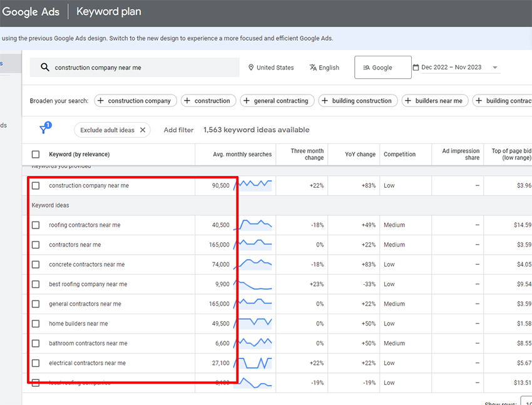
Task: Click the English language setting
Action: coord(324,68)
